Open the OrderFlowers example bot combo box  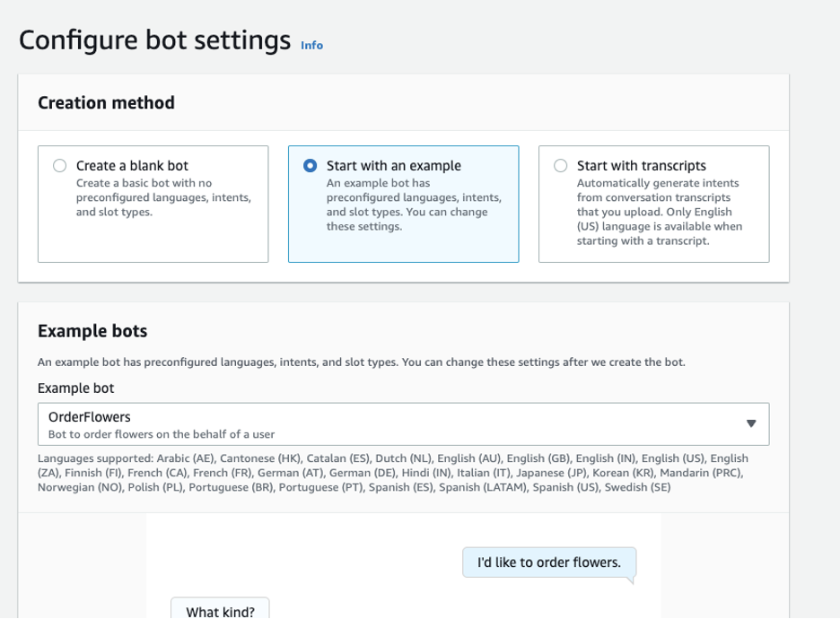pyautogui.click(x=395, y=423)
